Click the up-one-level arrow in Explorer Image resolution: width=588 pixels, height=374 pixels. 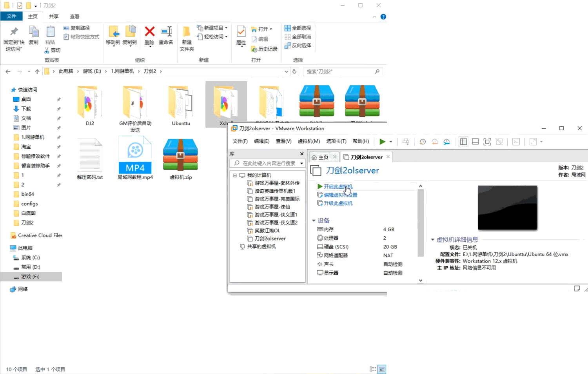click(37, 71)
